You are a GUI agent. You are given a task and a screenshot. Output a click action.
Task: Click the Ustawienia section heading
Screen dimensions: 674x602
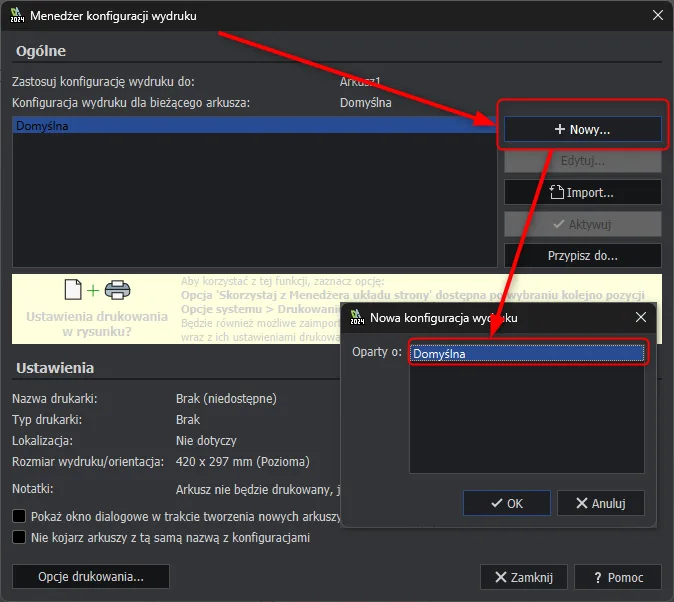click(x=55, y=368)
